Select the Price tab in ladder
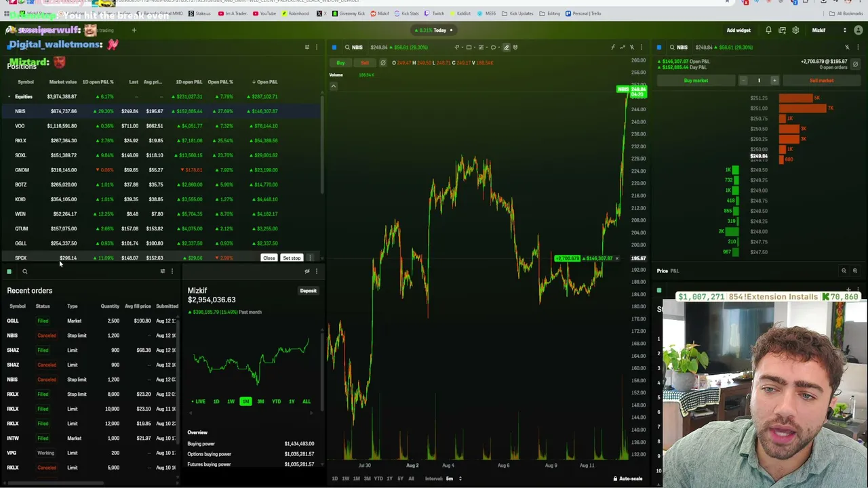868x488 pixels. (x=662, y=271)
